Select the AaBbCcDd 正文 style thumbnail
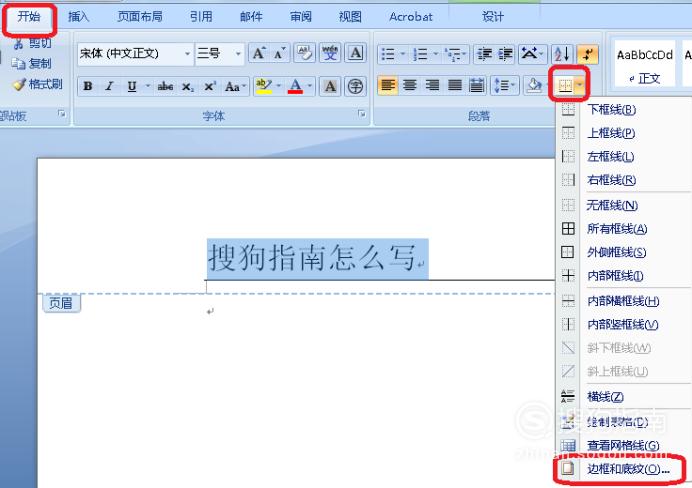692x488 pixels. pyautogui.click(x=645, y=65)
